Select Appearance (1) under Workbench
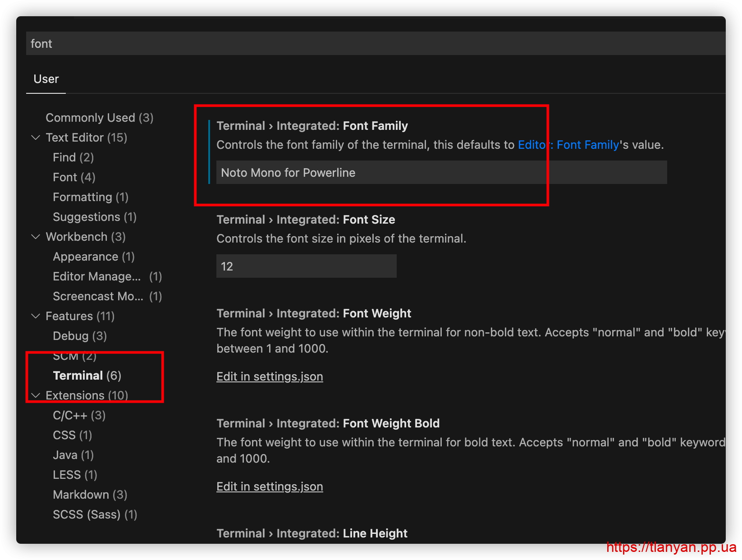Image resolution: width=742 pixels, height=560 pixels. [x=94, y=257]
